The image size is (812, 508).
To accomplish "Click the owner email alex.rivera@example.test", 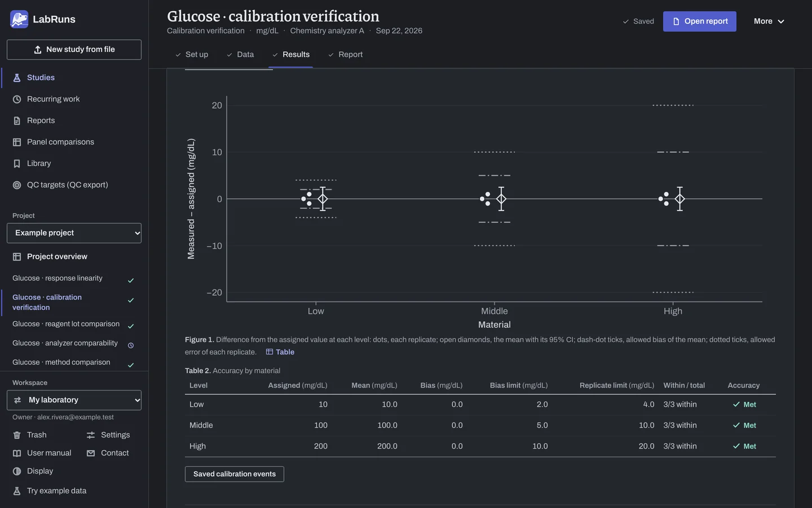I will pos(76,417).
